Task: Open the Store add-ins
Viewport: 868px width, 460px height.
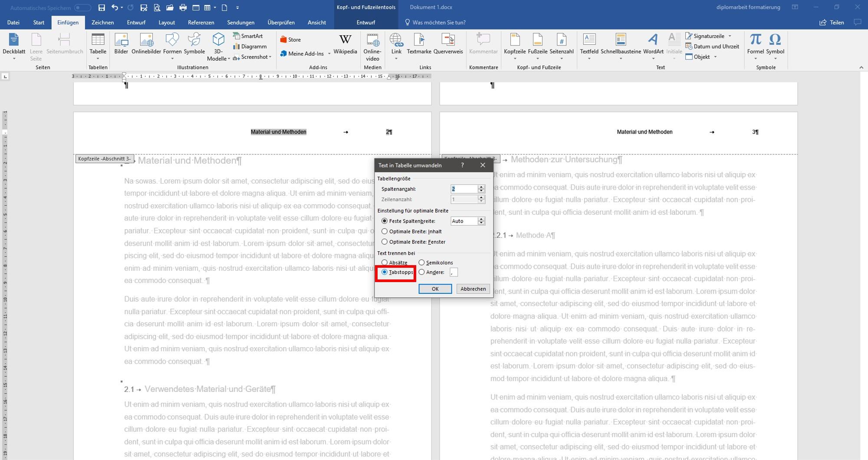Action: [290, 39]
